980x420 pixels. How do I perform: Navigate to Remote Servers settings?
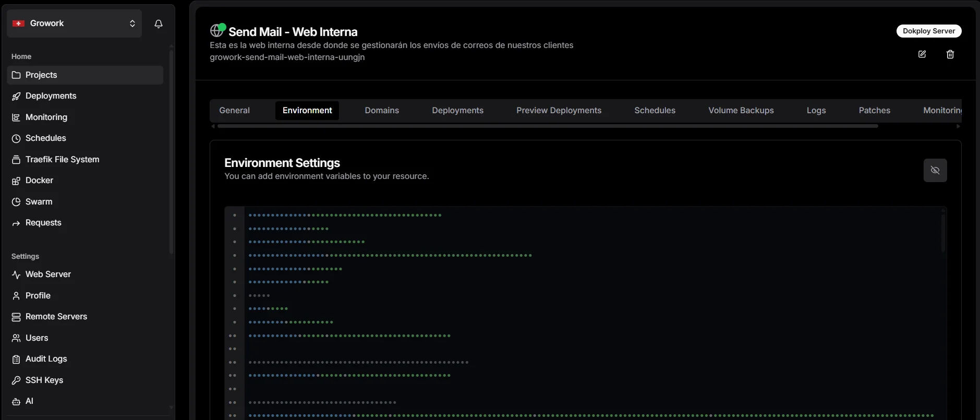[85, 317]
